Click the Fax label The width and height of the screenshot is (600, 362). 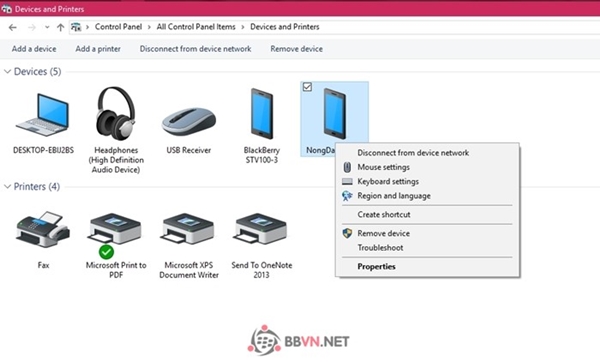click(x=43, y=265)
